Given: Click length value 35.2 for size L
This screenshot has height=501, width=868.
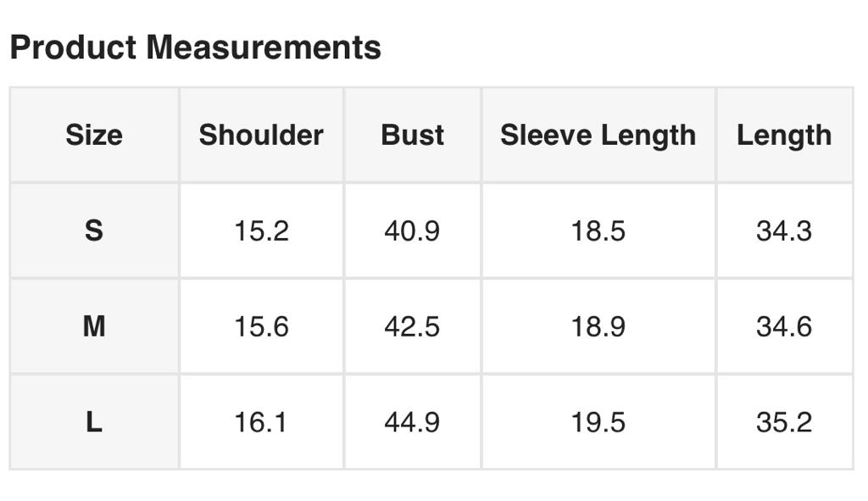Looking at the screenshot, I should click(x=784, y=421).
